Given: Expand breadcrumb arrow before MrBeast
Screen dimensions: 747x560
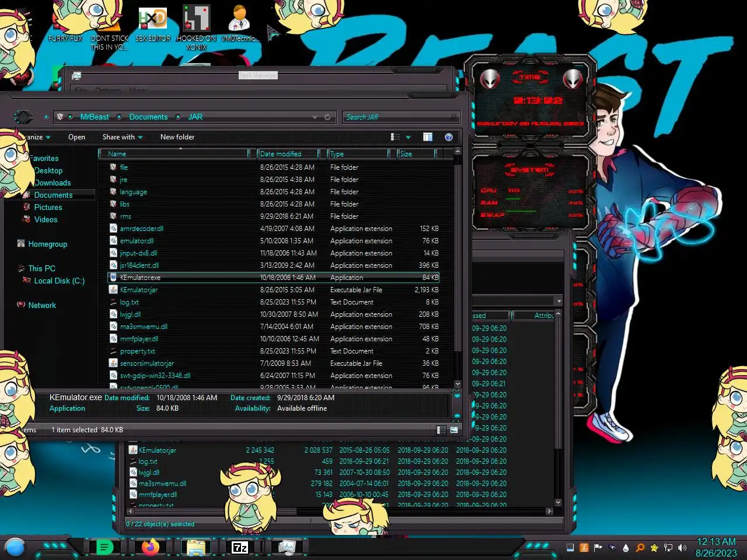Looking at the screenshot, I should point(70,117).
